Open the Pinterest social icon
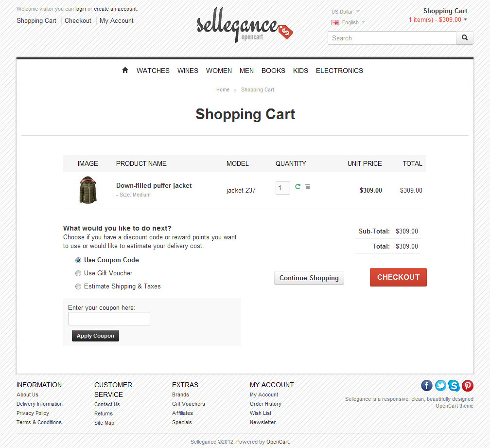Image resolution: width=490 pixels, height=448 pixels. click(x=468, y=386)
